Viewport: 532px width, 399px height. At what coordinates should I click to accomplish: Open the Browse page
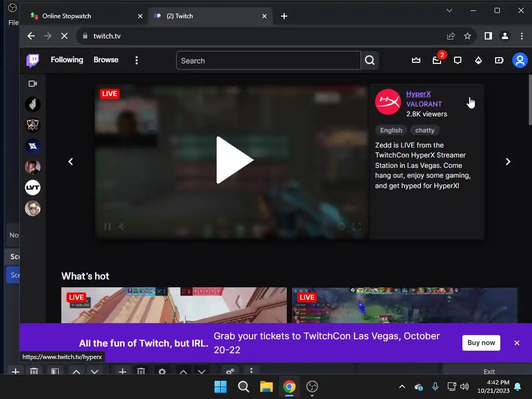coord(106,60)
